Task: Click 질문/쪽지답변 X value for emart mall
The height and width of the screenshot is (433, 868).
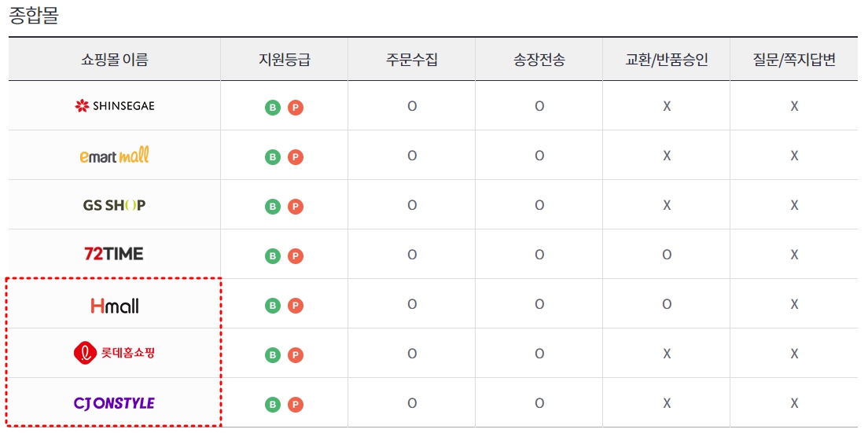Action: pyautogui.click(x=794, y=156)
